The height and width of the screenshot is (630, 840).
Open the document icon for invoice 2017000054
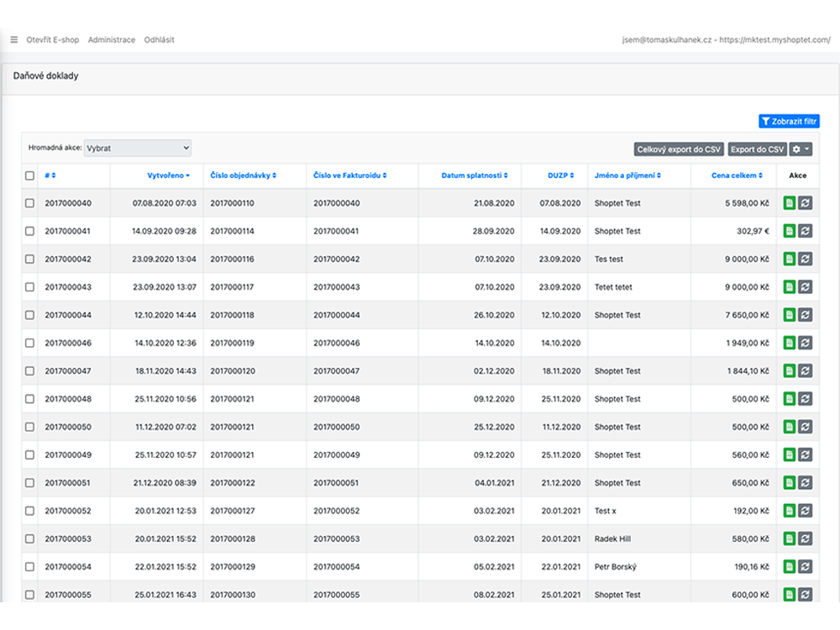[x=789, y=567]
